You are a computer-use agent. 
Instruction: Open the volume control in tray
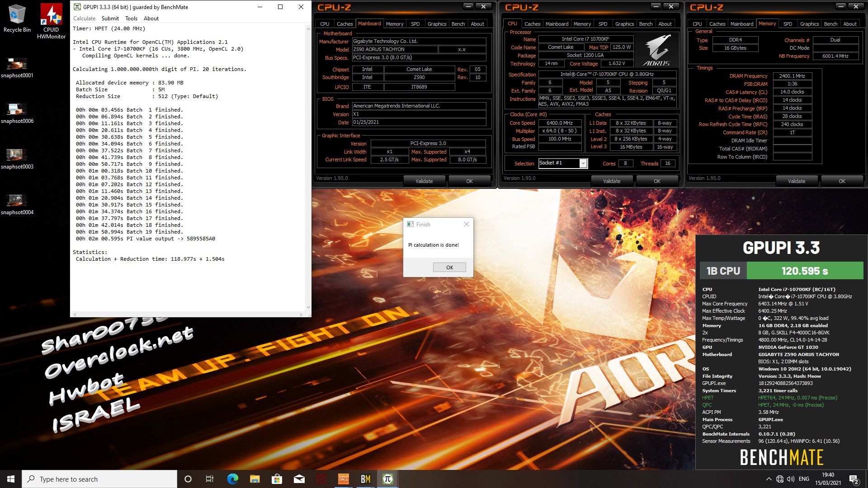pos(791,479)
